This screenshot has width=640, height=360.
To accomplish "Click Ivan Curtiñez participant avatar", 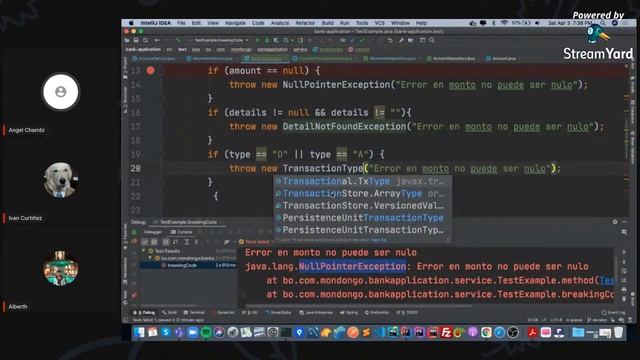I will click(61, 180).
